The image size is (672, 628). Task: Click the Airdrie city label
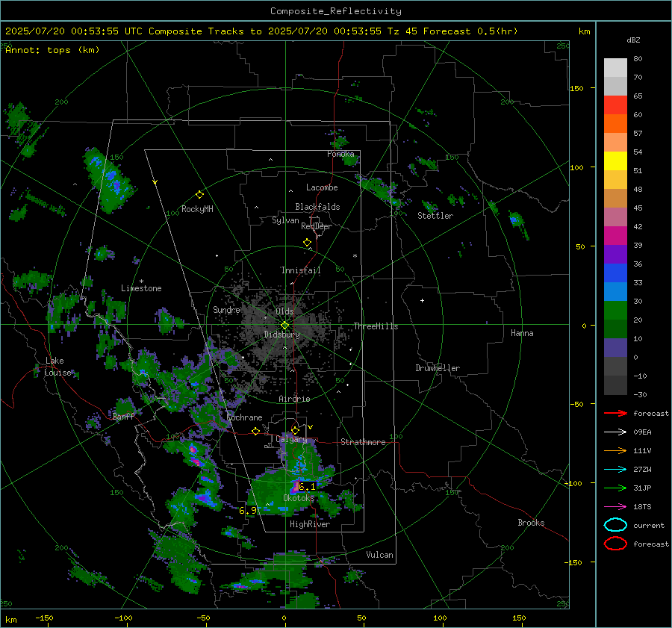294,399
